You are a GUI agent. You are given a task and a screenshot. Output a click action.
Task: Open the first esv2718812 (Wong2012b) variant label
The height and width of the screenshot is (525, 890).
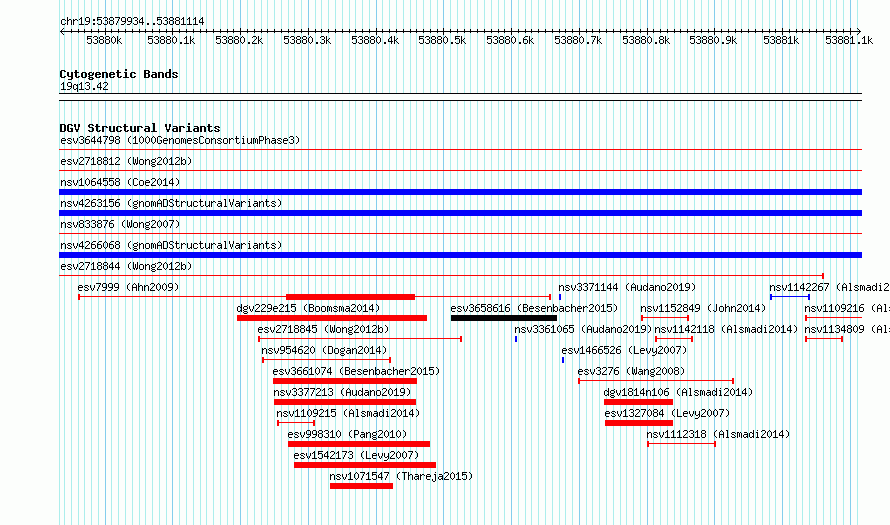pos(126,161)
